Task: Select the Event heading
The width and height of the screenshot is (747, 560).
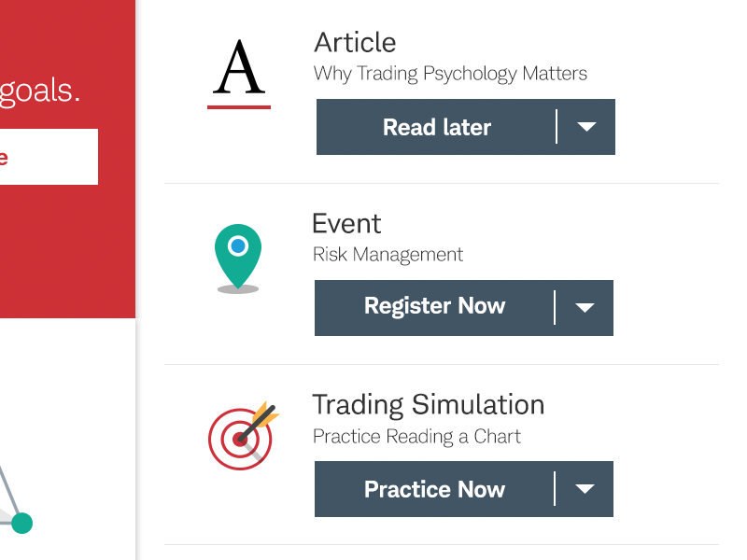Action: click(346, 223)
